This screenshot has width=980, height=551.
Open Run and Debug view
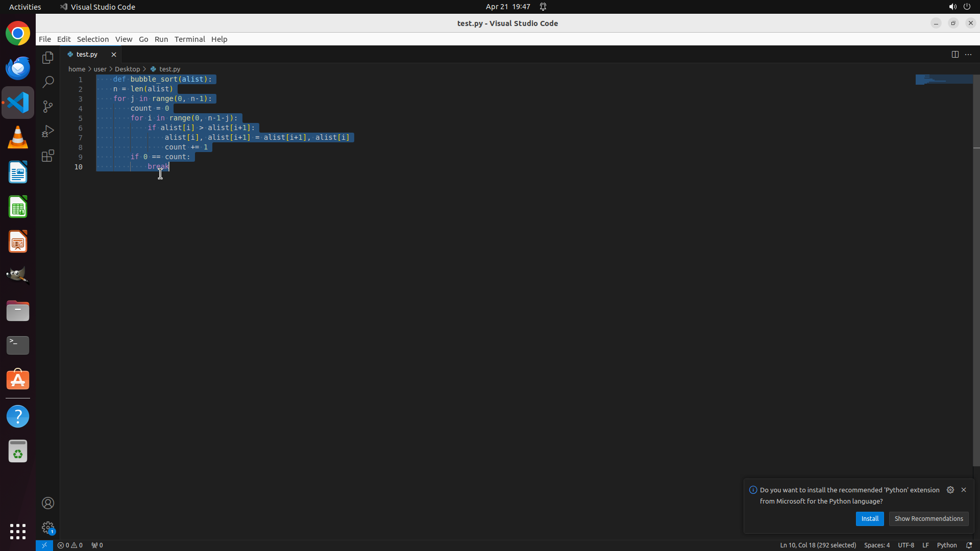coord(48,131)
